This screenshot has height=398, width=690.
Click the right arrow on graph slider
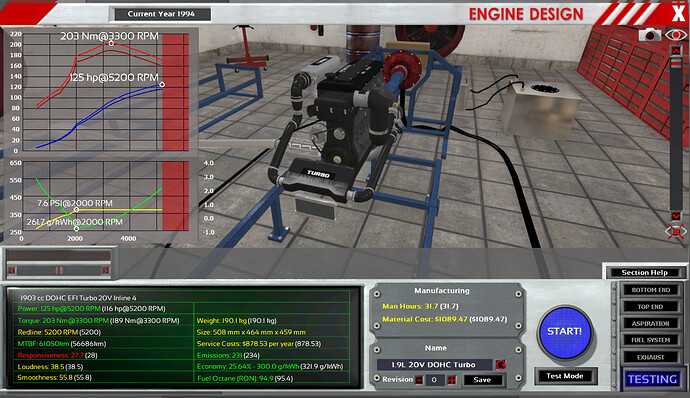pos(106,270)
